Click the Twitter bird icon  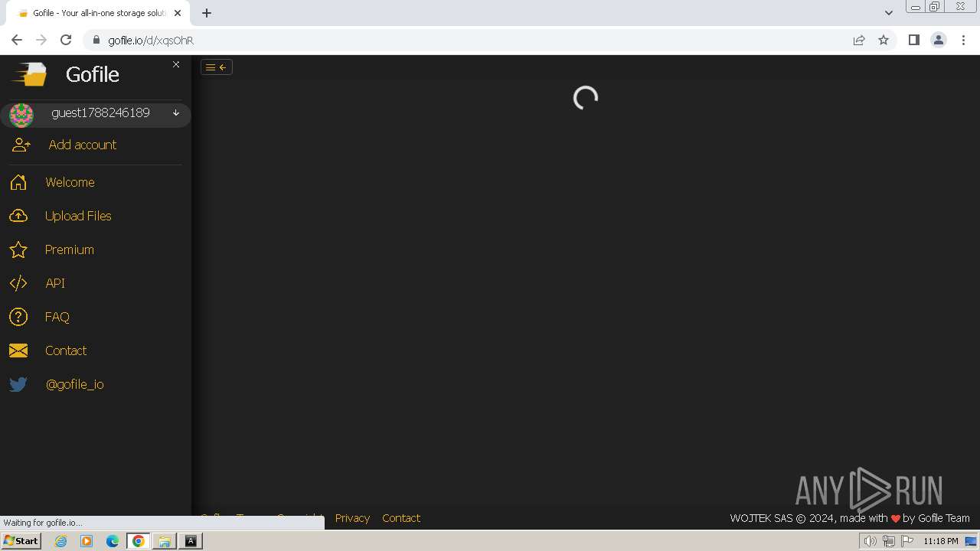click(x=18, y=384)
